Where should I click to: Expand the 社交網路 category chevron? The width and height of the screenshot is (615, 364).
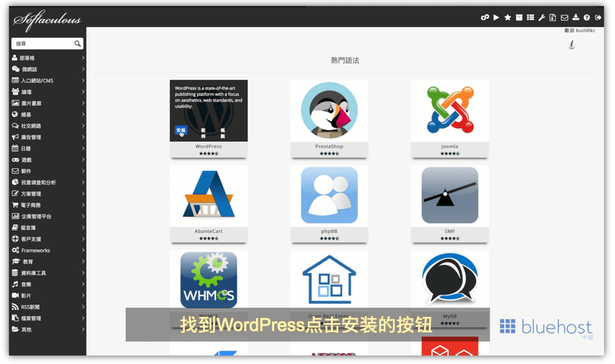(x=83, y=126)
